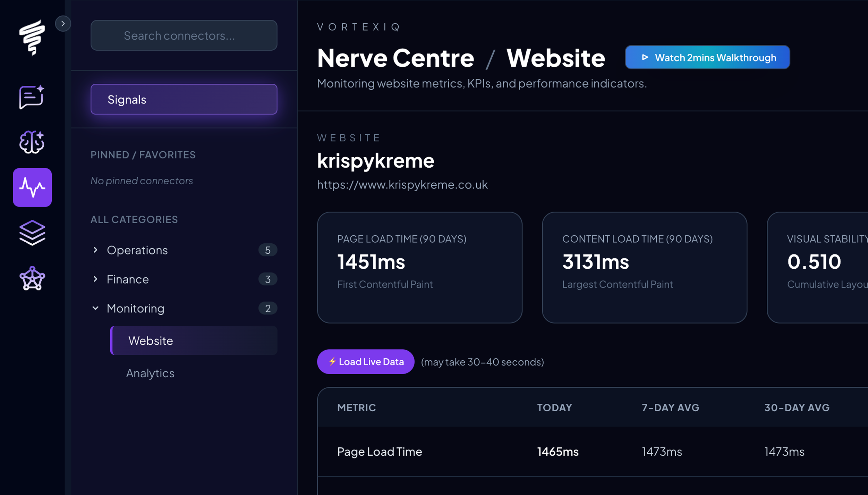Select the Page Load Time table row
Image resolution: width=868 pixels, height=495 pixels.
tap(380, 452)
